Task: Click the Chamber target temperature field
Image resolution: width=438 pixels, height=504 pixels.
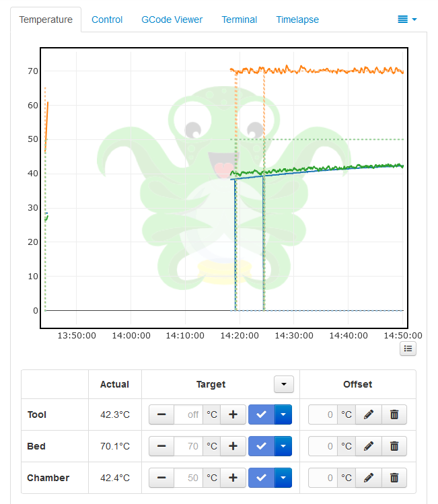Action: [x=188, y=478]
